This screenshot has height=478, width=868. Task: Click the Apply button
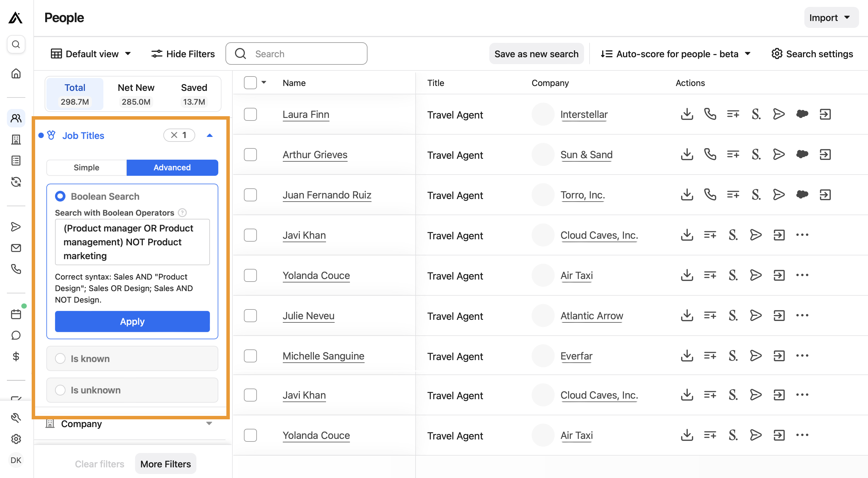(x=132, y=322)
